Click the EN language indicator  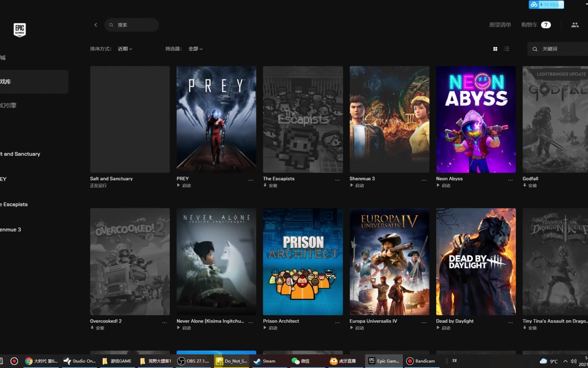point(455,361)
